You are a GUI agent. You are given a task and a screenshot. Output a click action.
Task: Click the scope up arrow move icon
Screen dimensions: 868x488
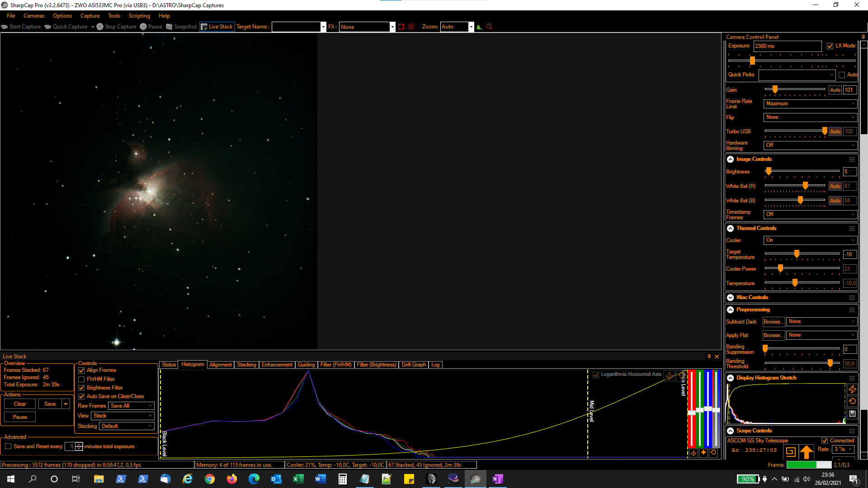coord(807,451)
